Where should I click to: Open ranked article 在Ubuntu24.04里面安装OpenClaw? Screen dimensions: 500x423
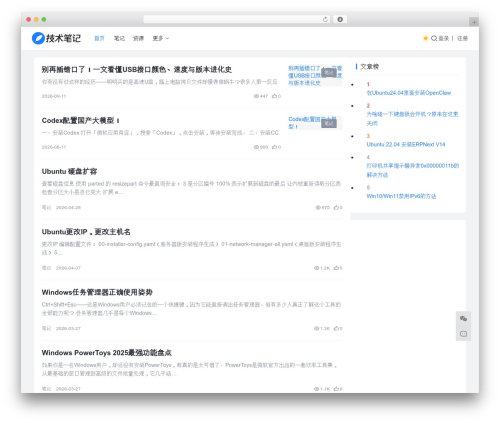click(409, 93)
